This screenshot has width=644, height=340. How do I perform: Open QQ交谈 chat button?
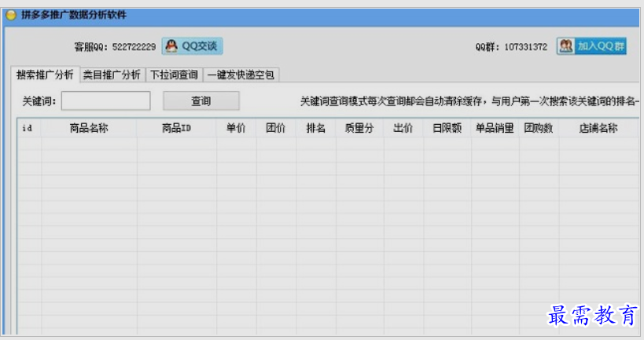click(192, 46)
